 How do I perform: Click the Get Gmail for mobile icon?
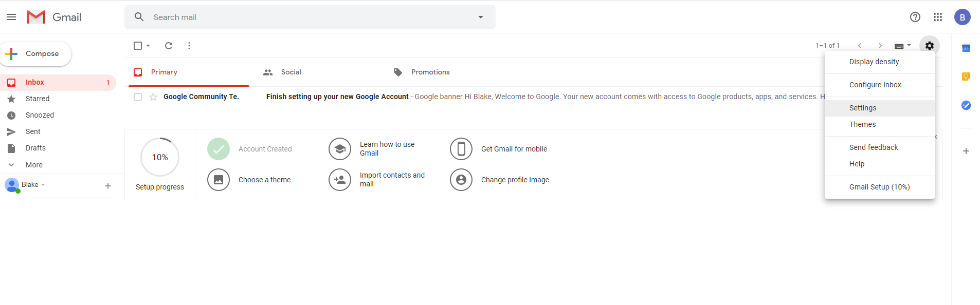click(x=461, y=149)
